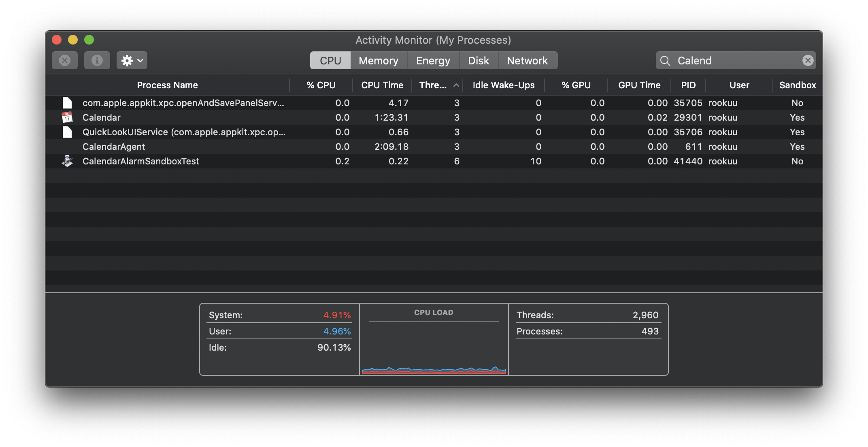
Task: Switch to the CPU tab
Action: (330, 60)
